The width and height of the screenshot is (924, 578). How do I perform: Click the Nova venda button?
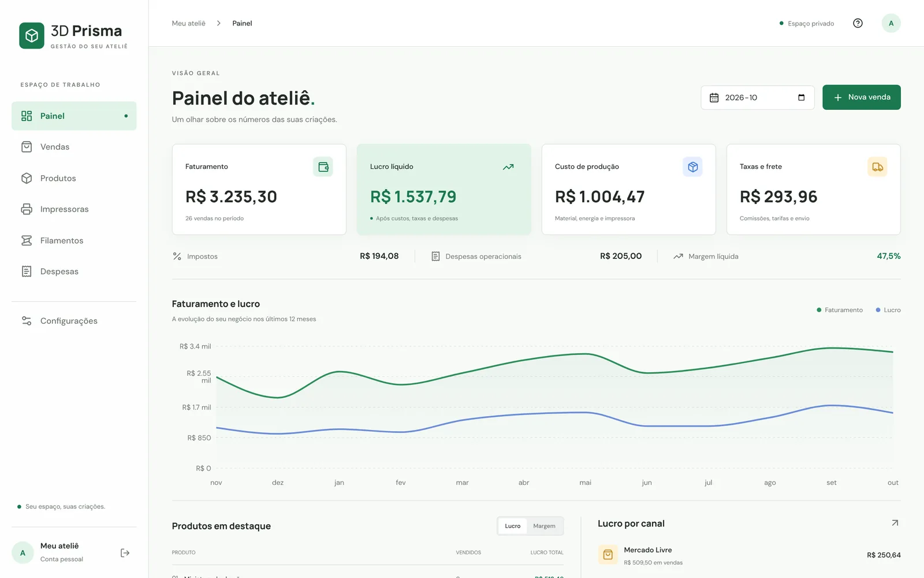coord(862,97)
